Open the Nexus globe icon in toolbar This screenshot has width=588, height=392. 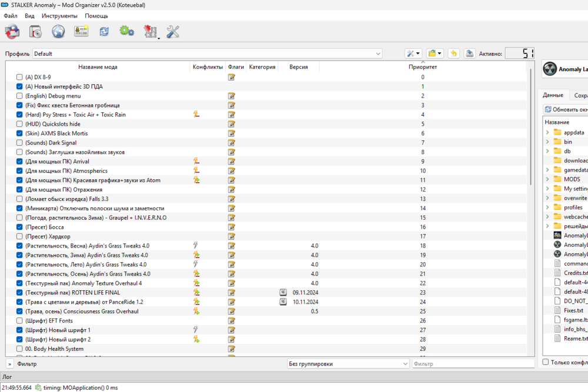pyautogui.click(x=58, y=32)
